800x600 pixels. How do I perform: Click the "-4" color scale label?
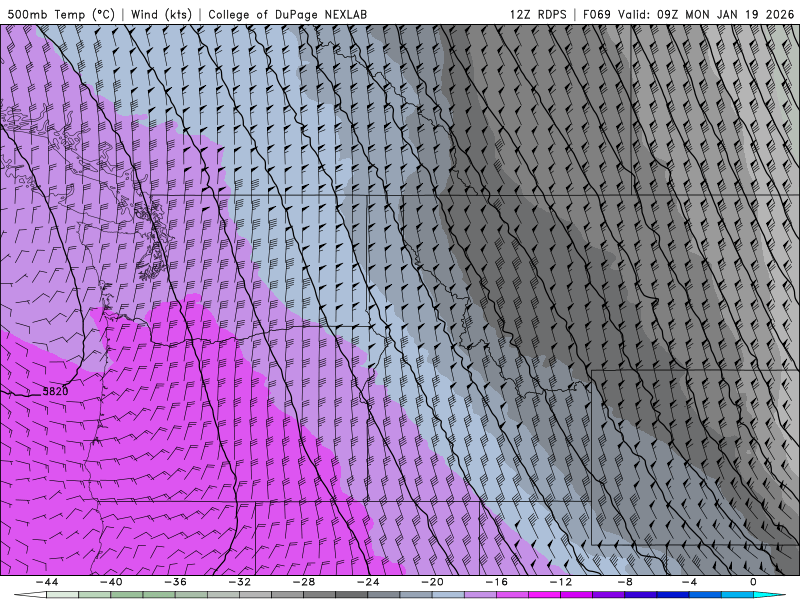coord(689,582)
